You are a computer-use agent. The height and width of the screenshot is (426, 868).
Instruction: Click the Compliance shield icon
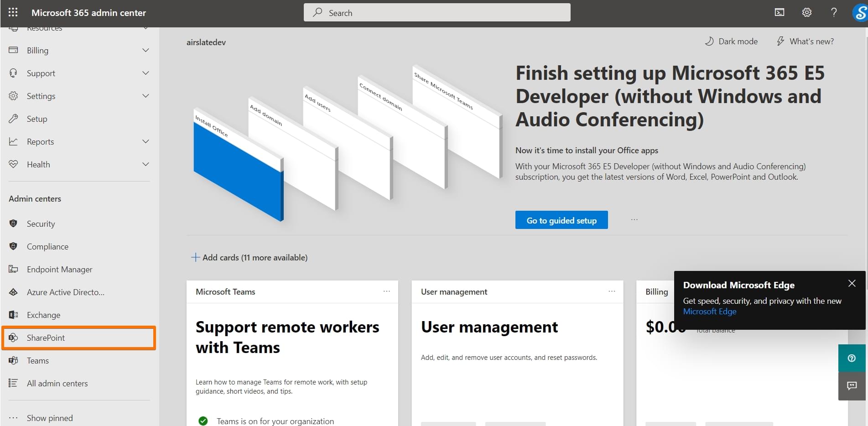13,246
